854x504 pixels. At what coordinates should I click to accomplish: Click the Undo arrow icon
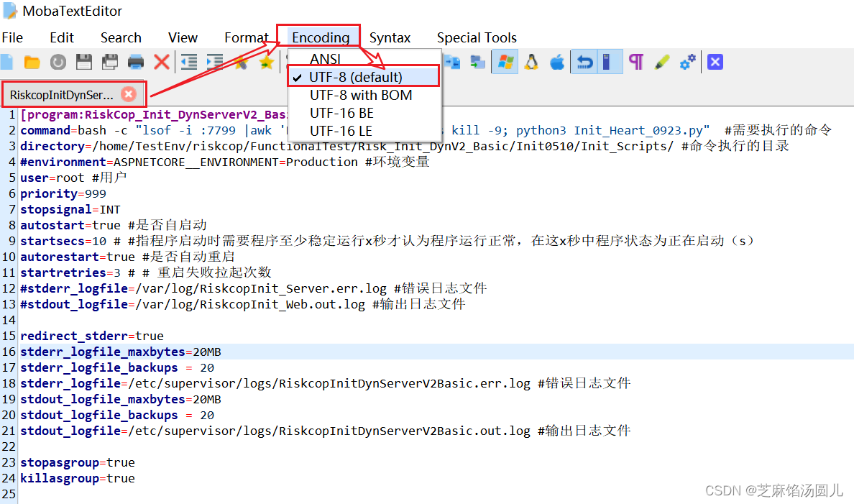[x=584, y=62]
